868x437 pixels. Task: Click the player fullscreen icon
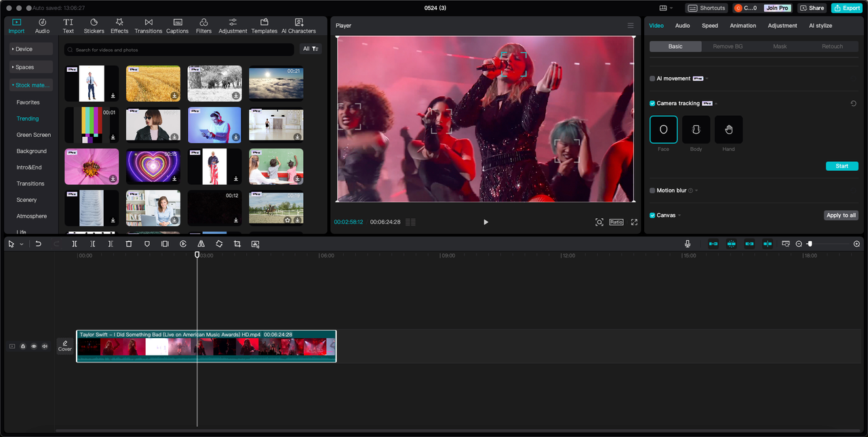pos(634,222)
